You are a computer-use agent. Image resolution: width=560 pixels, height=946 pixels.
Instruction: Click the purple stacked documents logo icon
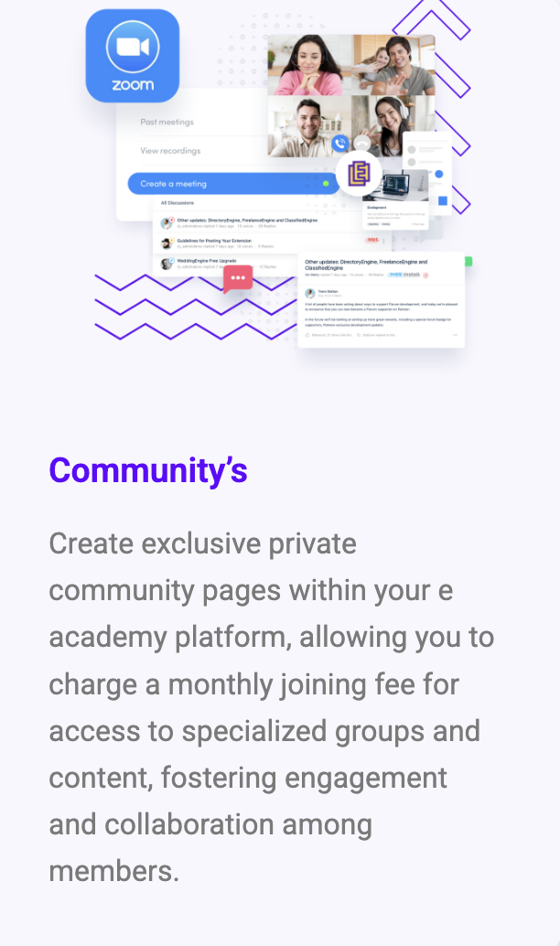pos(359,172)
